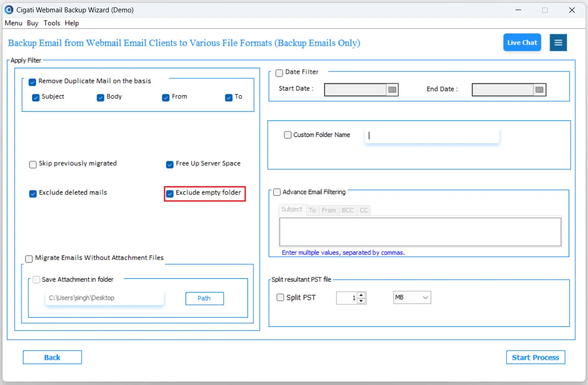Uncheck the From duplicate filter

point(166,98)
